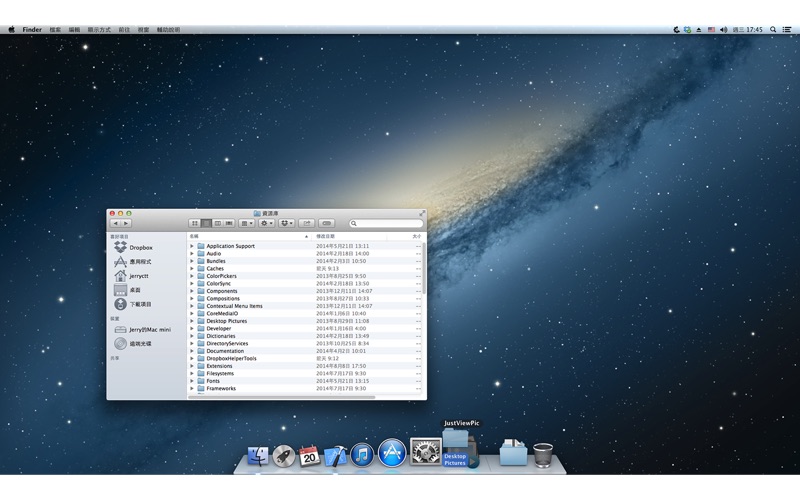Image resolution: width=800 pixels, height=500 pixels.
Task: Switch Finder to Cover Flow view
Action: click(x=229, y=223)
